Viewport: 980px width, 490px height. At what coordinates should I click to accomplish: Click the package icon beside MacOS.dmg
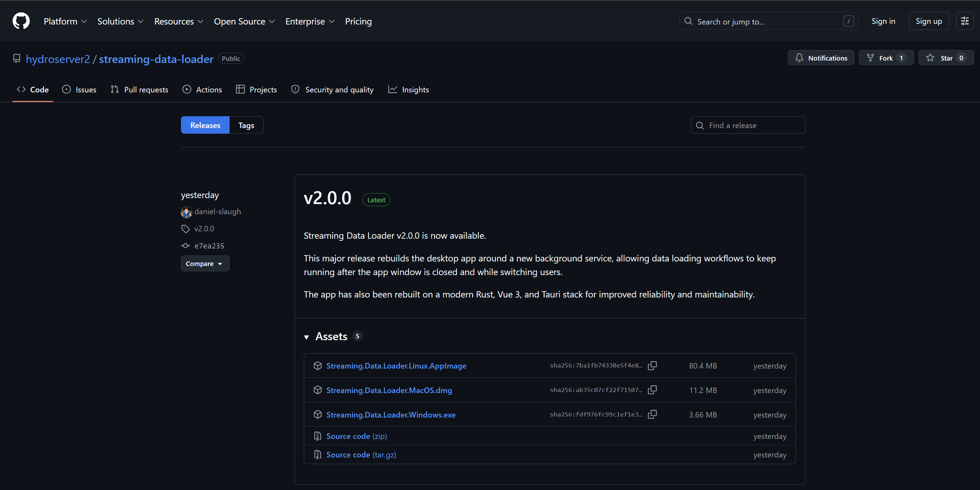[318, 390]
